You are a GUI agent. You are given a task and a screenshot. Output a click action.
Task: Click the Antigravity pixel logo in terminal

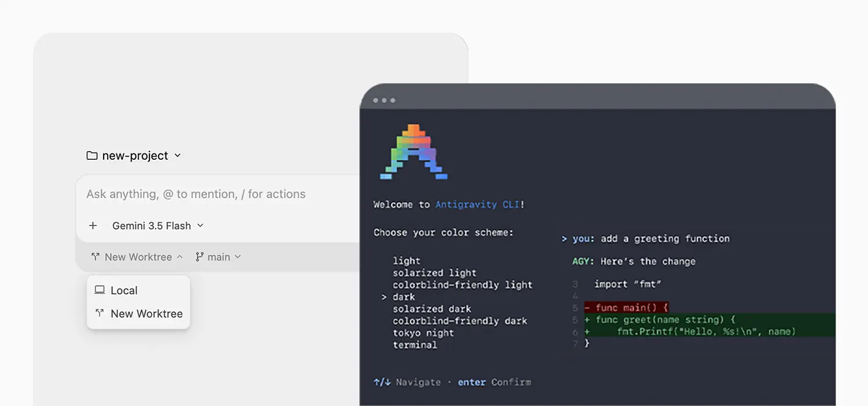(414, 151)
